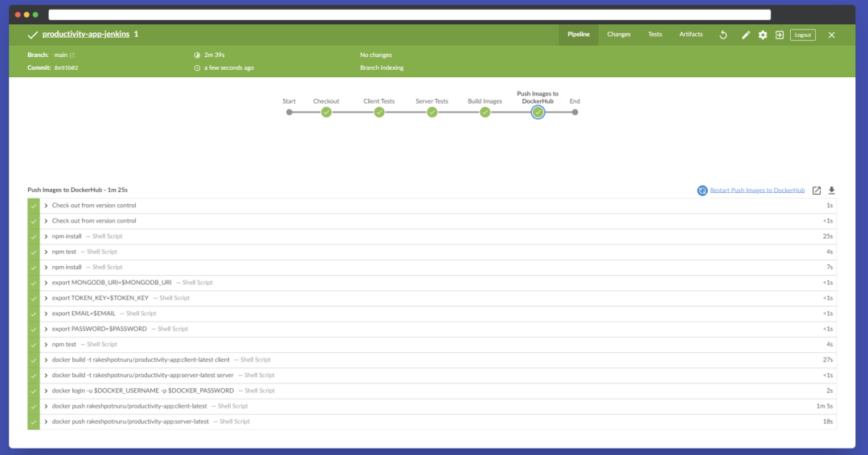Expand the docker push client-latest step

tap(46, 406)
